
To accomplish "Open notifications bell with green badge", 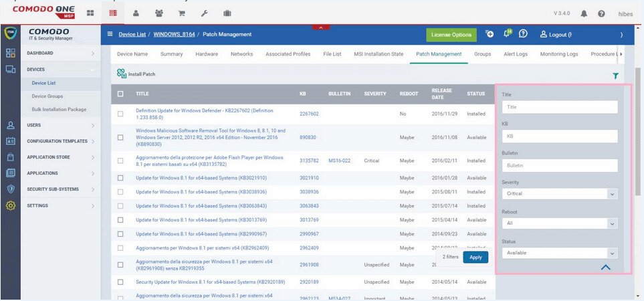I will pos(506,34).
